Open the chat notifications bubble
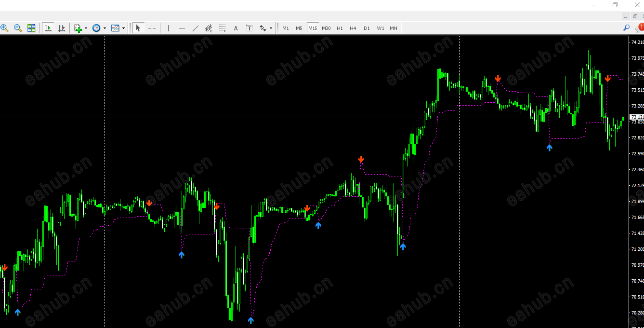Viewport: 644px width, 328px height. point(639,28)
